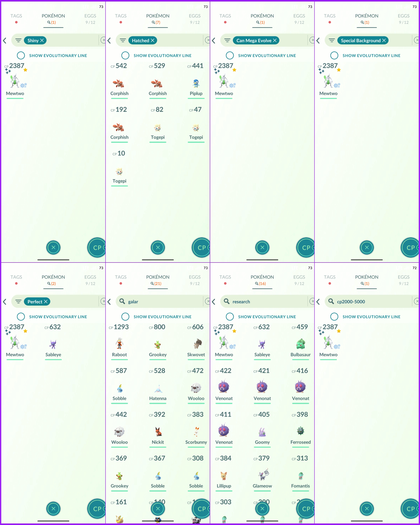This screenshot has height=525, width=420.
Task: Remove the Hatched filter chip
Action: pos(152,40)
